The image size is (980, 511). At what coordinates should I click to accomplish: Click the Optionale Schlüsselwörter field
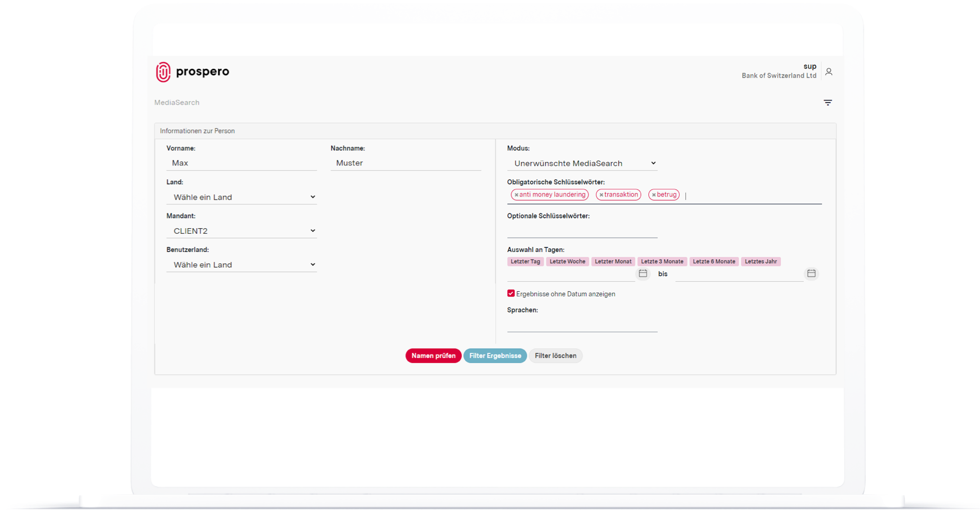582,231
